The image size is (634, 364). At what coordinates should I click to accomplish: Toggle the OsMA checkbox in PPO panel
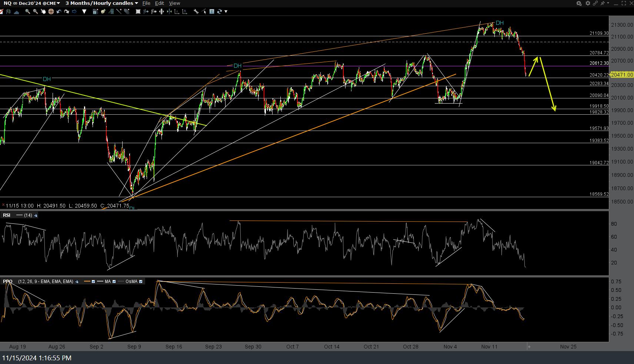click(141, 282)
